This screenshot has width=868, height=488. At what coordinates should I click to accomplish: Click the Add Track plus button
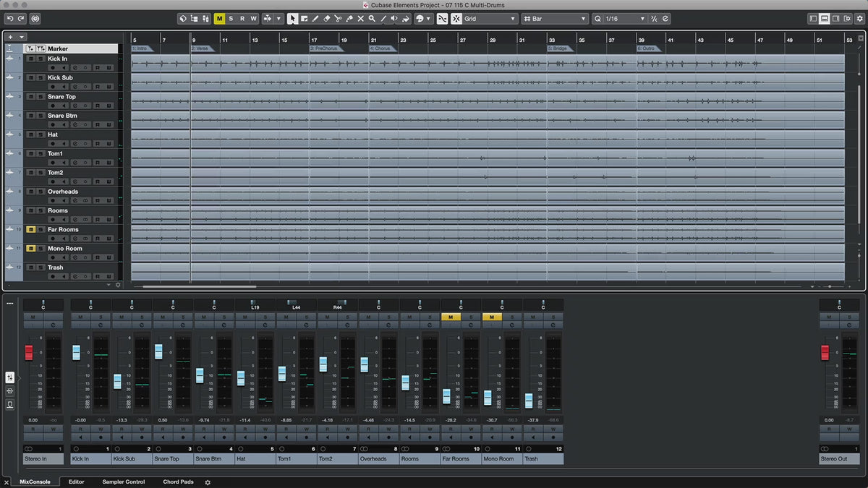pos(10,37)
